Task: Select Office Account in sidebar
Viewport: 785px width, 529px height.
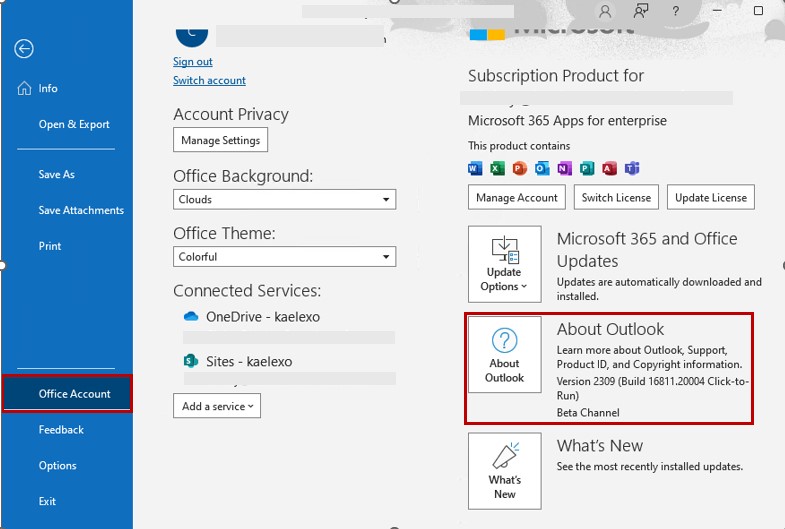Action: click(x=67, y=393)
